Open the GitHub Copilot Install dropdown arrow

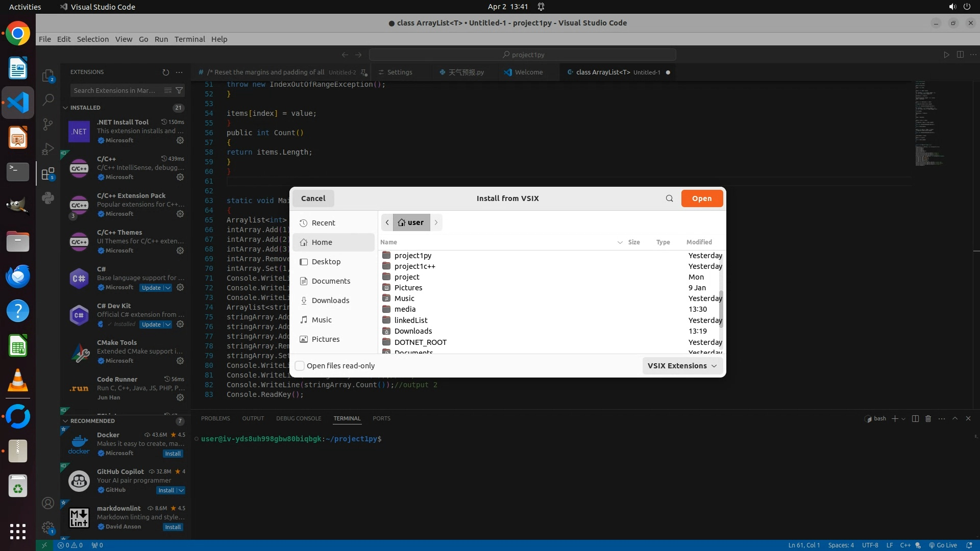pos(181,490)
